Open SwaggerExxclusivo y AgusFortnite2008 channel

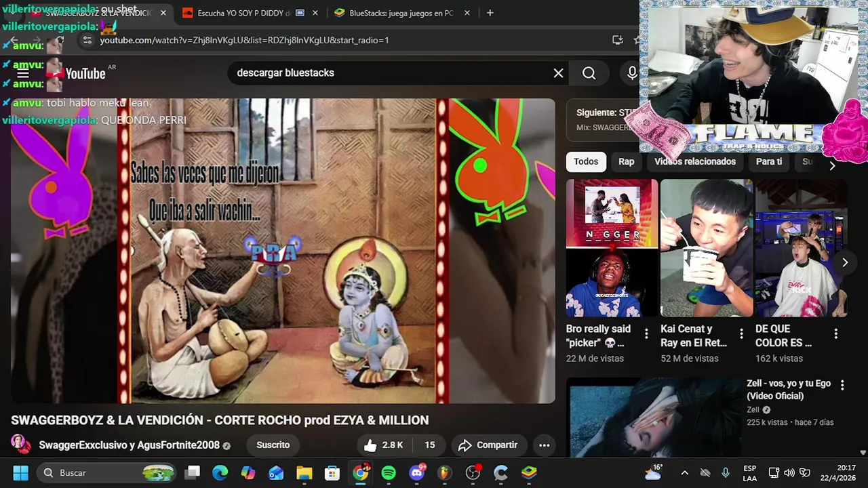coord(130,445)
